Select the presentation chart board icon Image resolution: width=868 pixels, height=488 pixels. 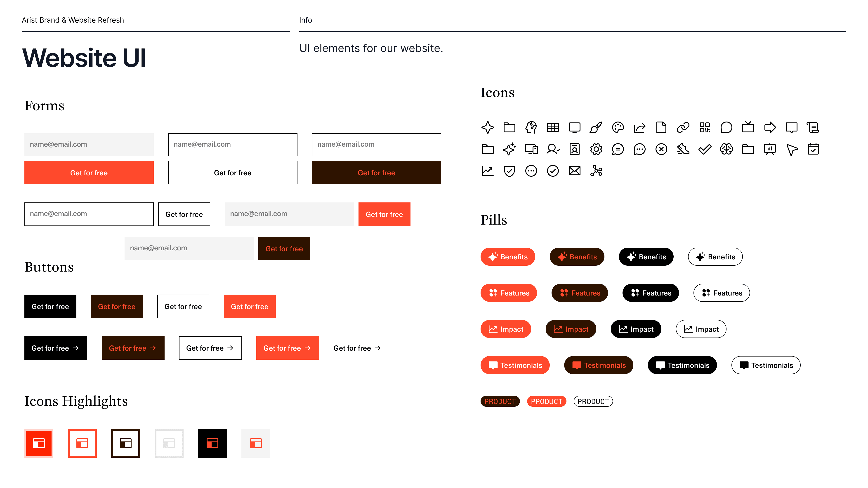click(770, 149)
